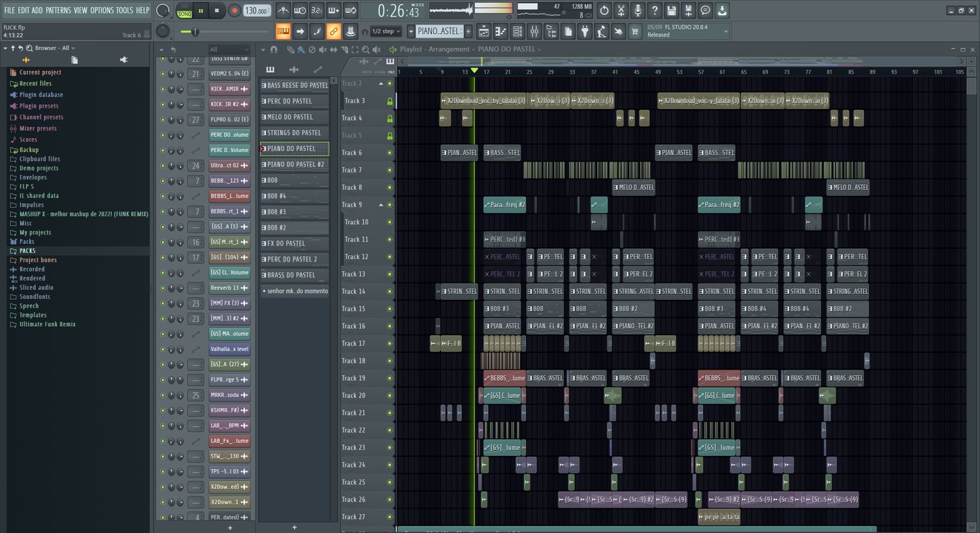Mute Track 6 using its green light
980x533 pixels.
click(390, 153)
